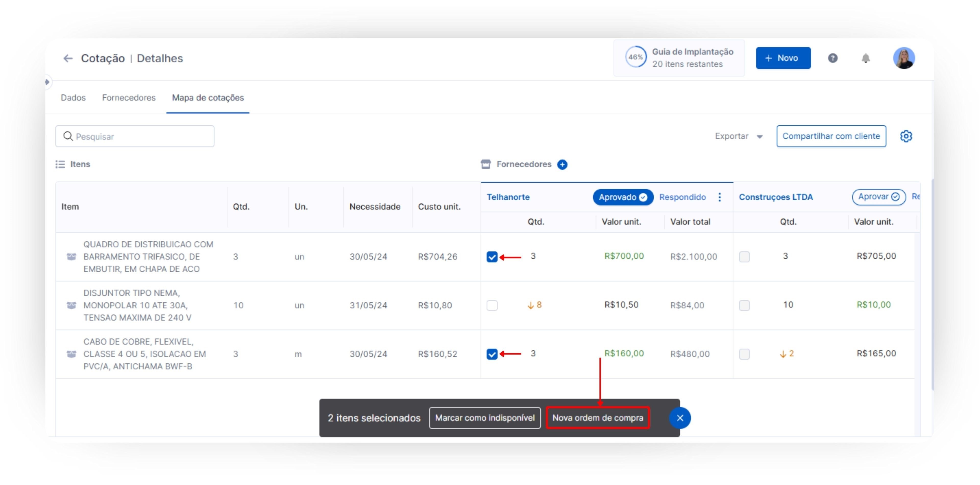Viewport: 980px width, 485px height.
Task: Open the Exportar dropdown
Action: (x=738, y=136)
